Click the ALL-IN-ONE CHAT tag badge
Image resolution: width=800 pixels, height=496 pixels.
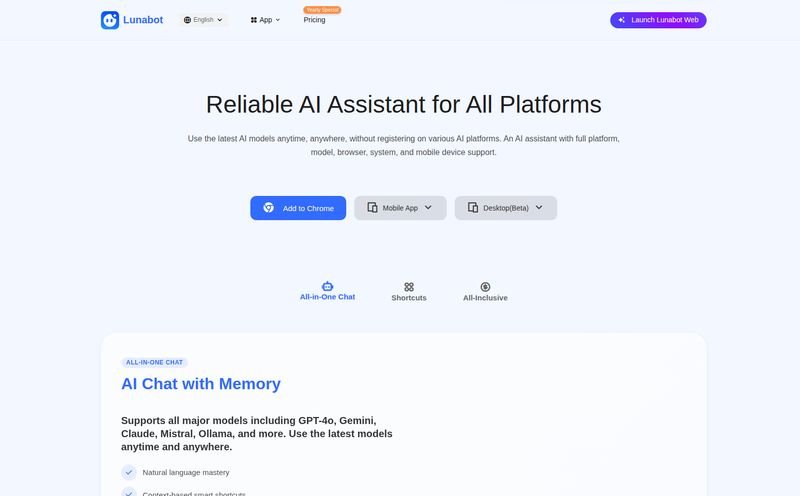point(155,362)
